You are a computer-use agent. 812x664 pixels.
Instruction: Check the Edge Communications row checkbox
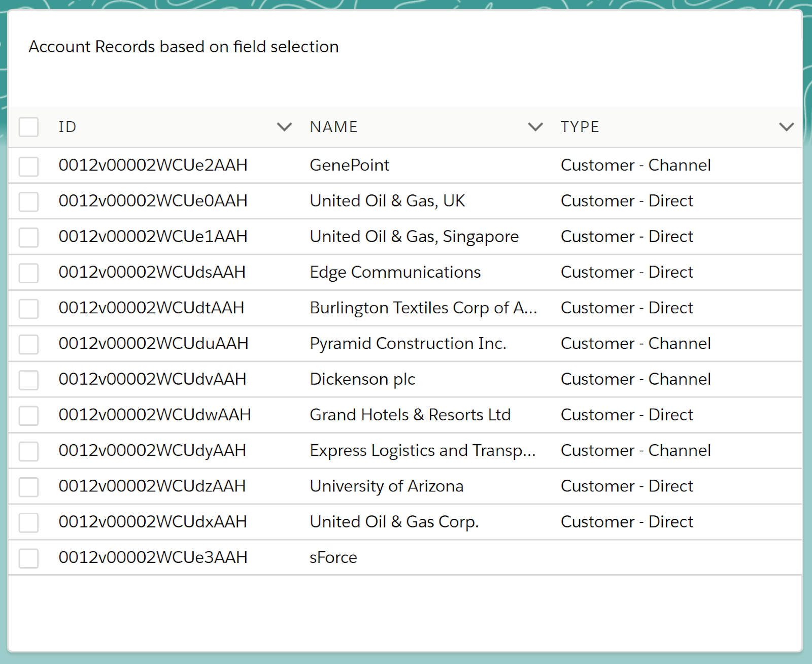pyautogui.click(x=28, y=273)
